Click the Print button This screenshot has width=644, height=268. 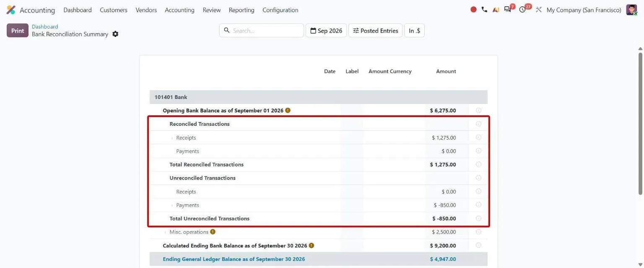pos(18,31)
